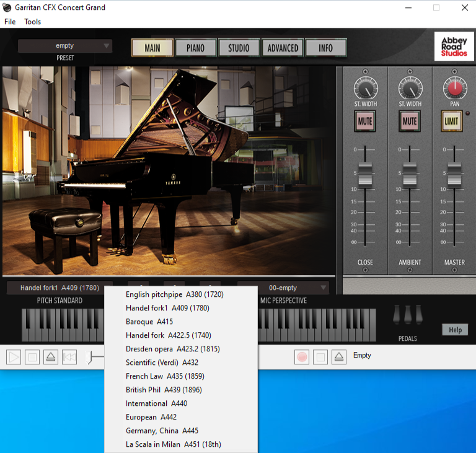476x453 pixels.
Task: Click the small icon below AMBIENT label
Action: point(410,270)
